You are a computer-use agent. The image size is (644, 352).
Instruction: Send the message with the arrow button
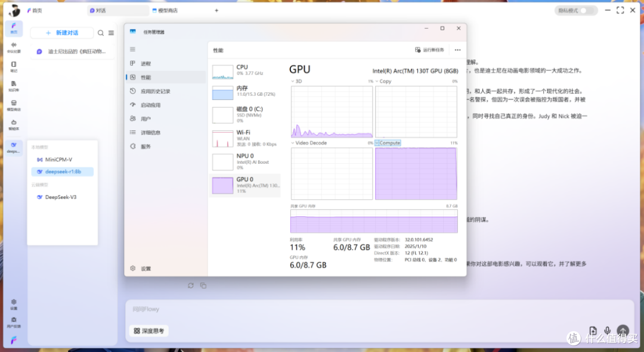click(x=623, y=331)
